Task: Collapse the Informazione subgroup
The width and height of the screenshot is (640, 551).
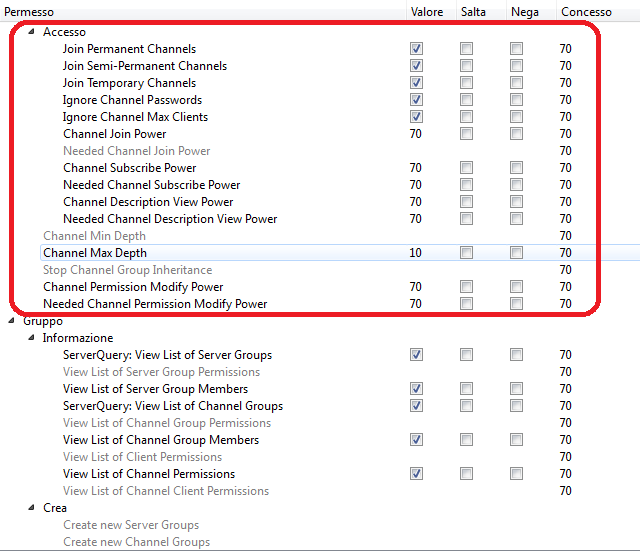Action: click(x=31, y=338)
